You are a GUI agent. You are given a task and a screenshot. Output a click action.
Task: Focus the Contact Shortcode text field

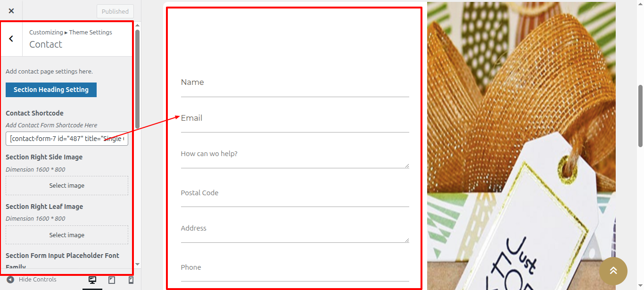point(67,139)
